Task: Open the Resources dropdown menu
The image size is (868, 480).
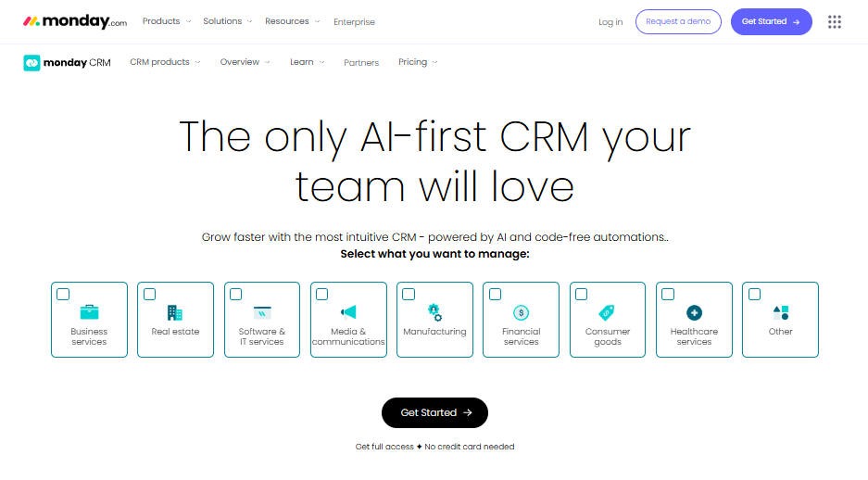Action: pyautogui.click(x=293, y=21)
